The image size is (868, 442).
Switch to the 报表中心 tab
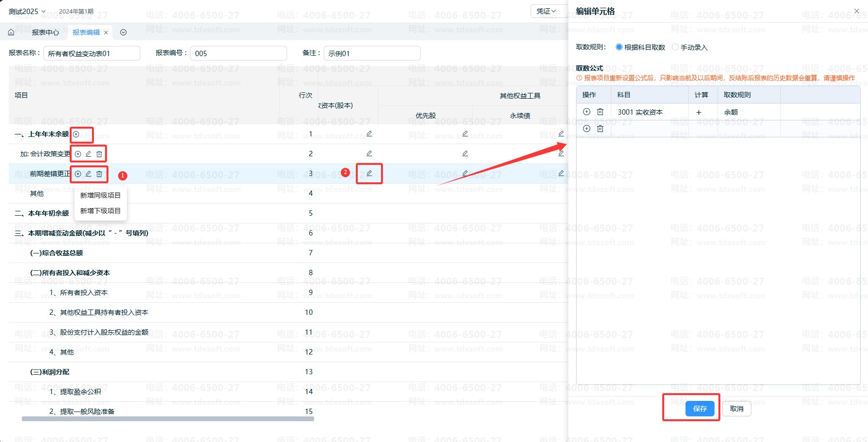45,32
